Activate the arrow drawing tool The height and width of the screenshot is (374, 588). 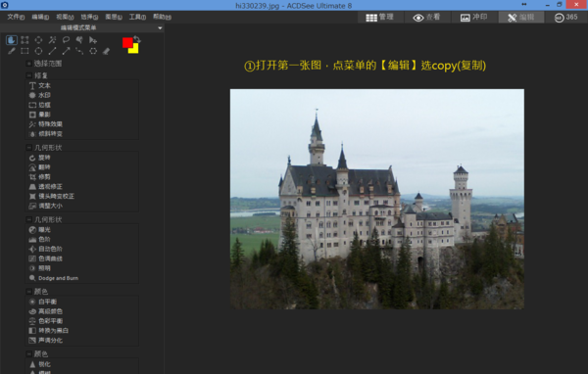point(66,51)
